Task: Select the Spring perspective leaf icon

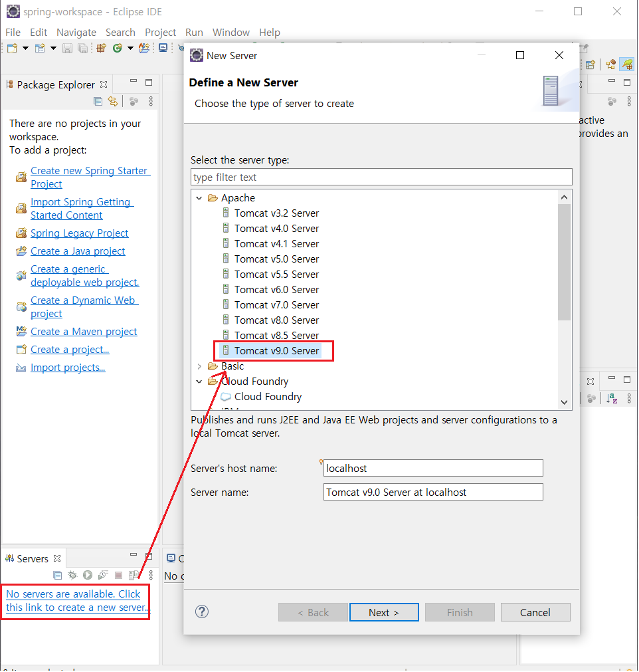Action: (628, 64)
